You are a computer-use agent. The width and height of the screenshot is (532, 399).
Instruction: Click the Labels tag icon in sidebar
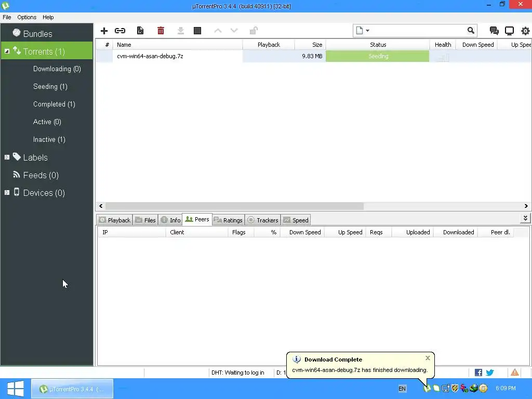coord(17,157)
